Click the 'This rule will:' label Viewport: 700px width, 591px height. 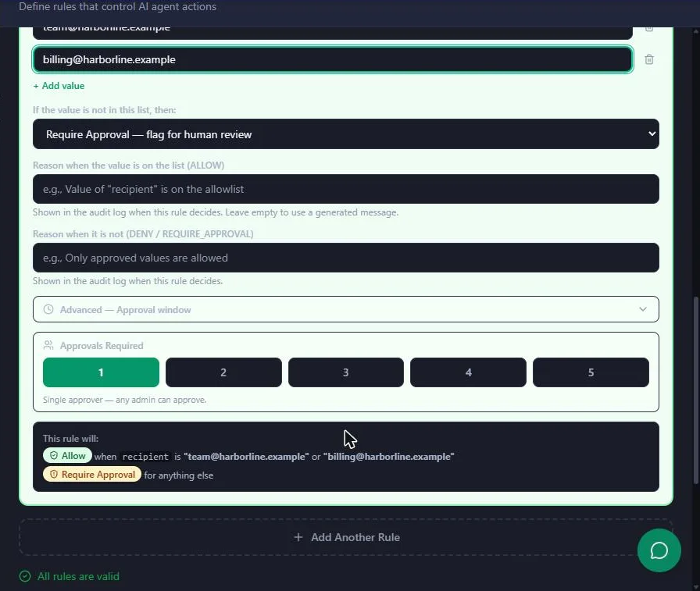[x=70, y=439]
